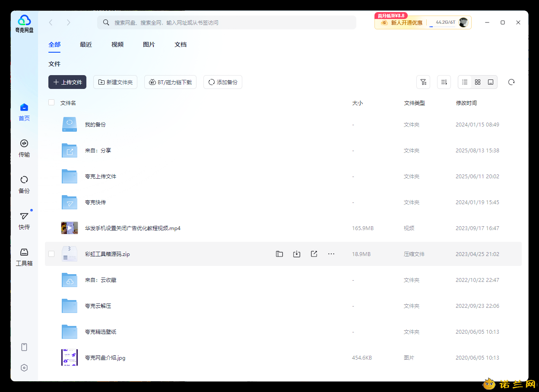Click the 夸克云解压 folder icon
The image size is (539, 392).
coord(70,306)
